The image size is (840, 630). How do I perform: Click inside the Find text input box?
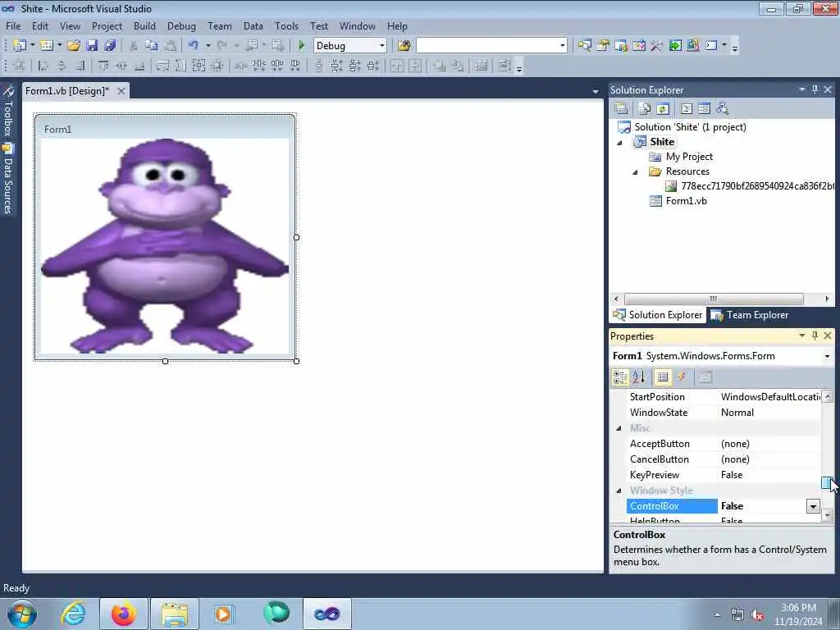[486, 46]
